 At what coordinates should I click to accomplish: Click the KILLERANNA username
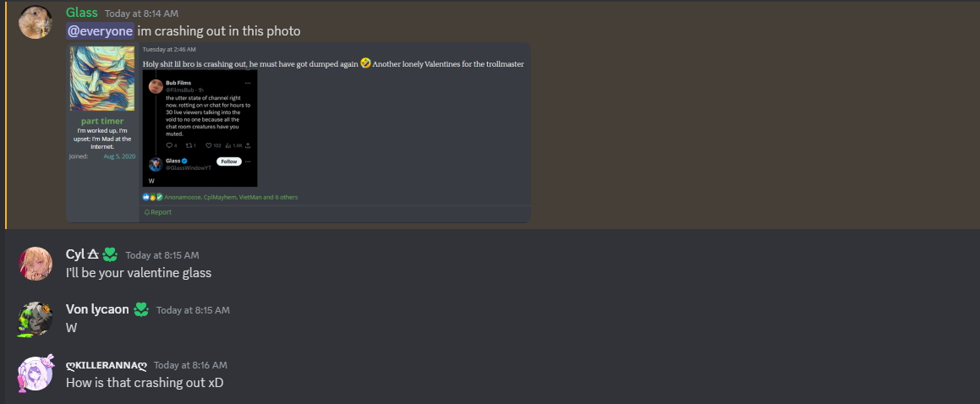[x=107, y=364]
